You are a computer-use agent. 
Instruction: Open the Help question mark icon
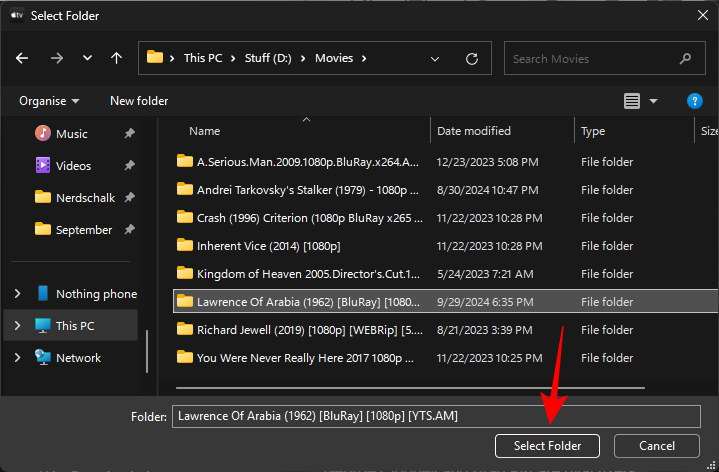695,101
